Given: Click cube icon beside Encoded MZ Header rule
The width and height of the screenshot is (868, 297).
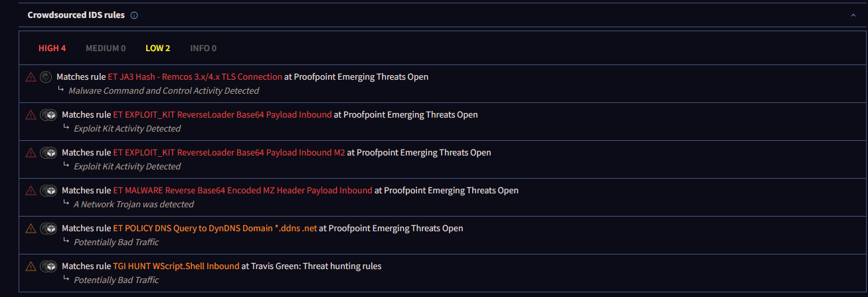Looking at the screenshot, I should [48, 191].
